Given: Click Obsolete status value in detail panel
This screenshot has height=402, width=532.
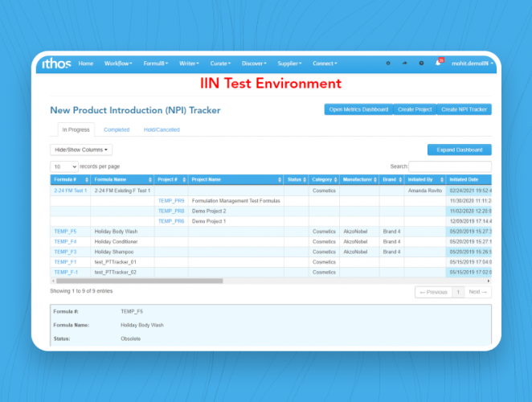Looking at the screenshot, I should pyautogui.click(x=130, y=338).
